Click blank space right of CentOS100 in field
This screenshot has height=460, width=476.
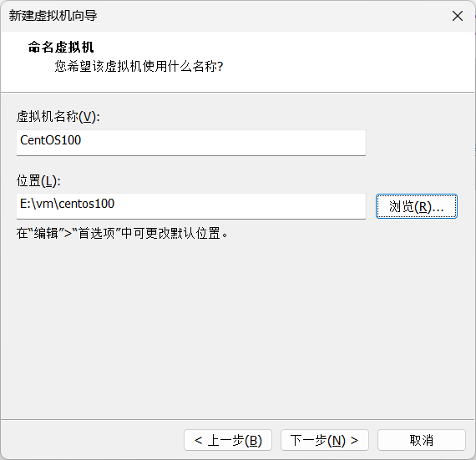click(x=223, y=143)
